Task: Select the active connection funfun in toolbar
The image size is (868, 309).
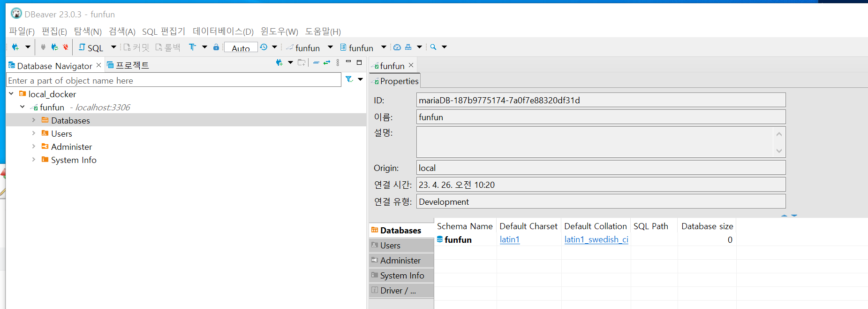Action: (303, 47)
